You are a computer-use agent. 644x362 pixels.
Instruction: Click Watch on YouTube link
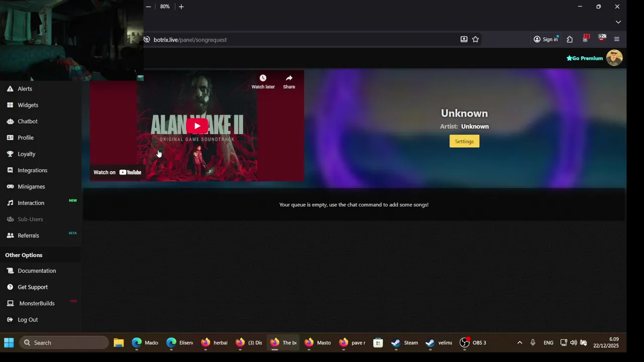tap(117, 172)
